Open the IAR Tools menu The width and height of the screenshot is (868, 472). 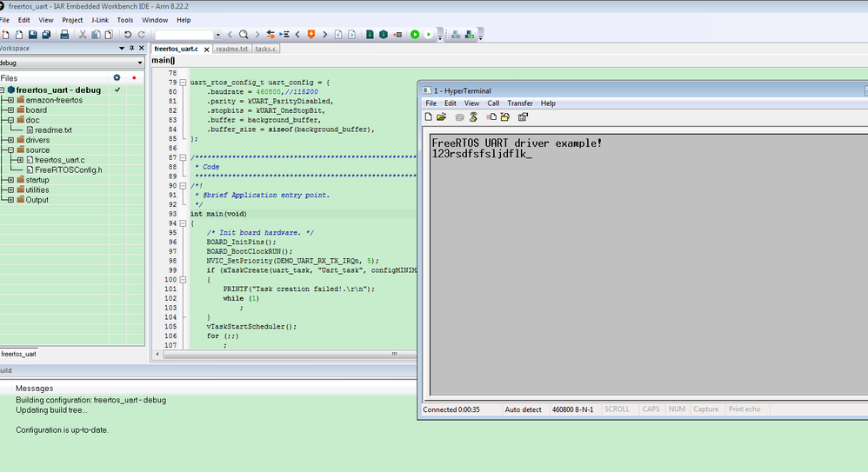(x=125, y=20)
